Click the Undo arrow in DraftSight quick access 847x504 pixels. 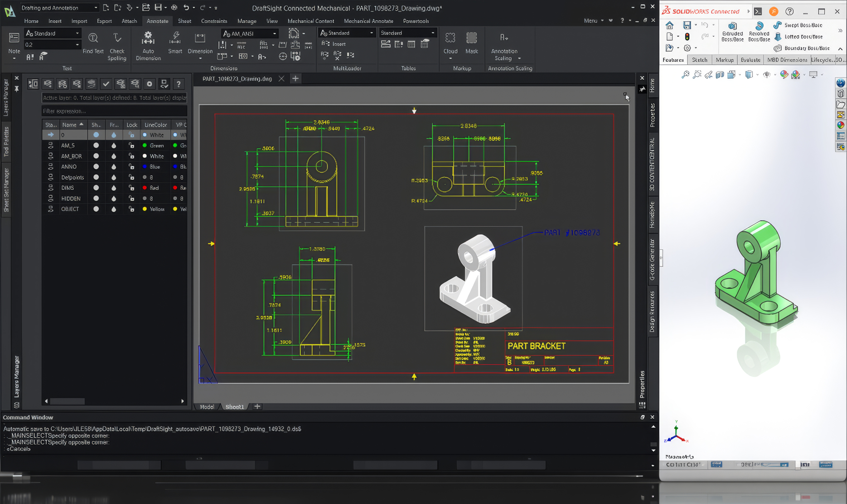(x=186, y=7)
